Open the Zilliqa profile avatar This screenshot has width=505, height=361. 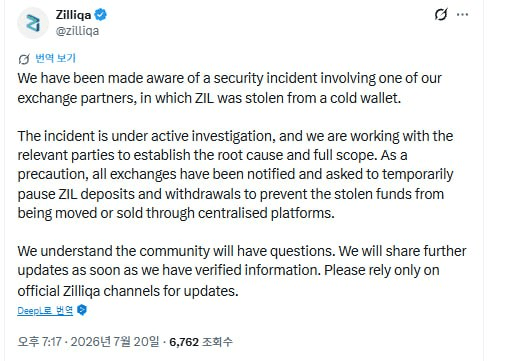pos(33,23)
